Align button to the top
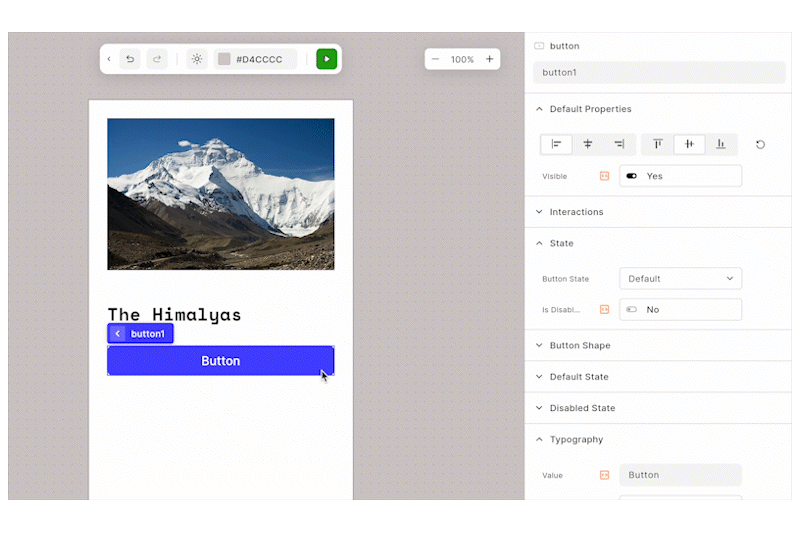The width and height of the screenshot is (800, 533). tap(658, 144)
